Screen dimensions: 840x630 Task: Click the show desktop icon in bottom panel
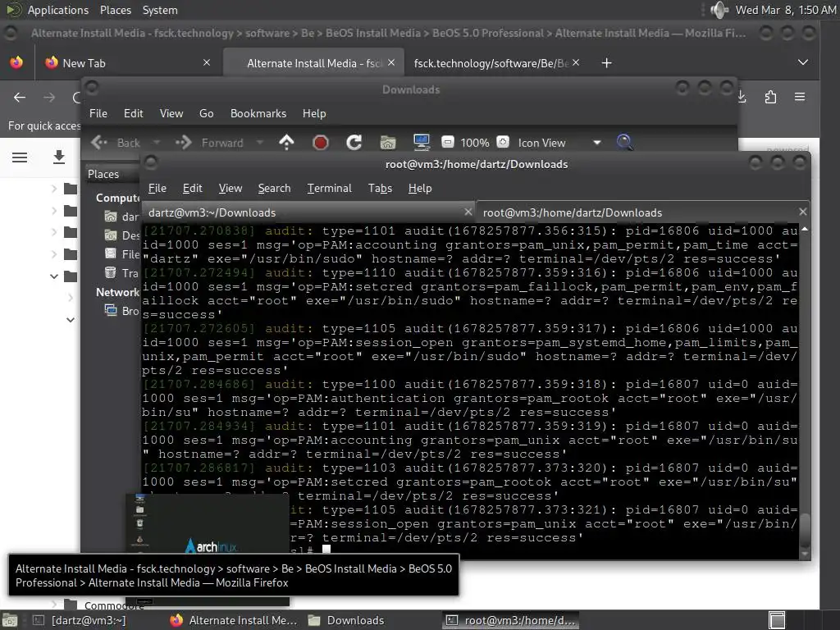click(x=10, y=620)
